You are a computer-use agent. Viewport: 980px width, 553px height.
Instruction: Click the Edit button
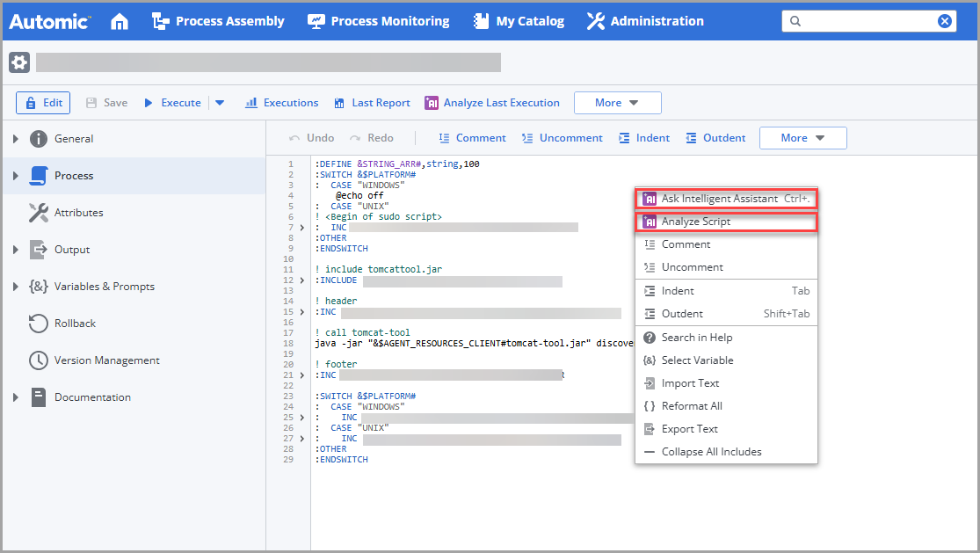point(42,103)
